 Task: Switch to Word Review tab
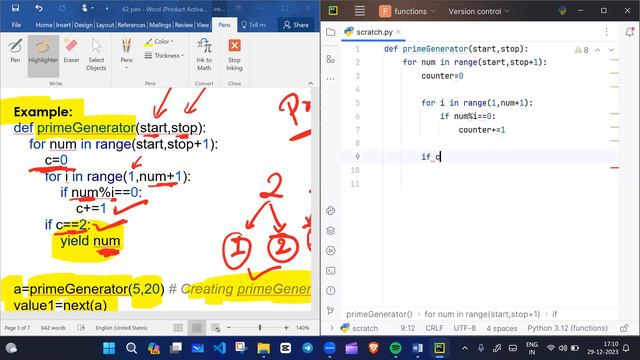click(x=184, y=25)
